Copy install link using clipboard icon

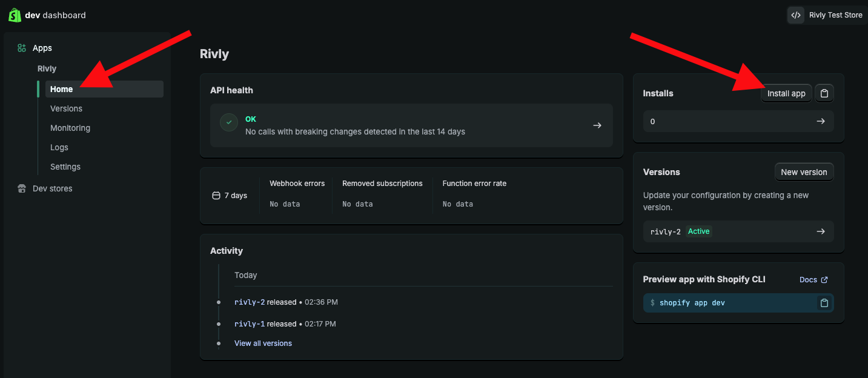(x=824, y=93)
